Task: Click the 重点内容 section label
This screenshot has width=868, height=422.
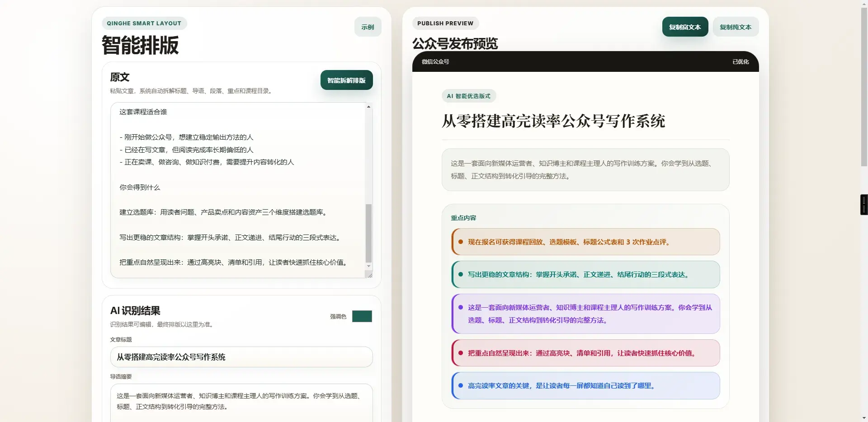Action: point(463,218)
